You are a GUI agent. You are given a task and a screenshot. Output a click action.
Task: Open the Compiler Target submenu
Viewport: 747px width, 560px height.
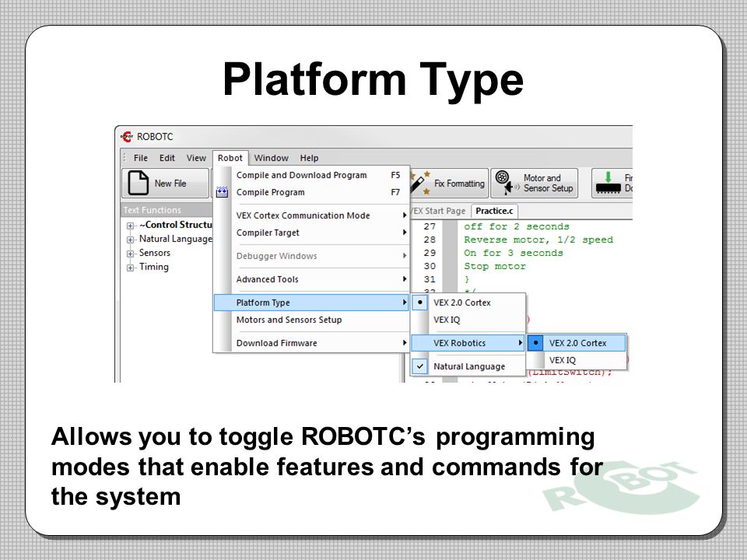(311, 233)
